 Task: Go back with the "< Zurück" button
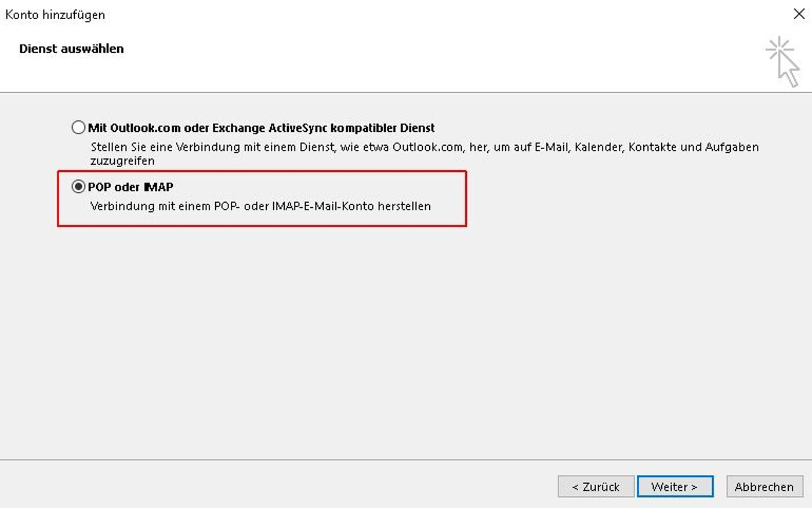click(x=596, y=487)
